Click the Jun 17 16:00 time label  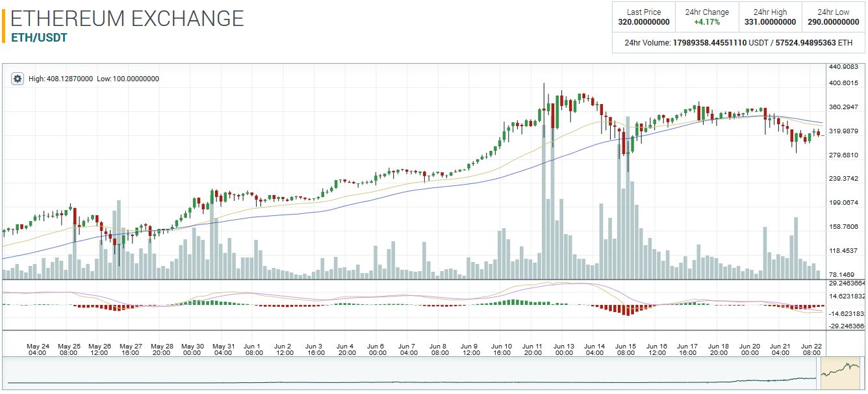point(687,349)
